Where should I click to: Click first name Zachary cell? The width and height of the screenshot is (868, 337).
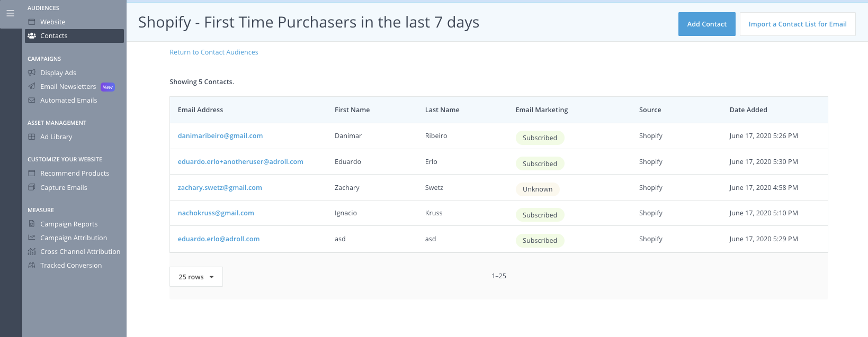click(347, 187)
